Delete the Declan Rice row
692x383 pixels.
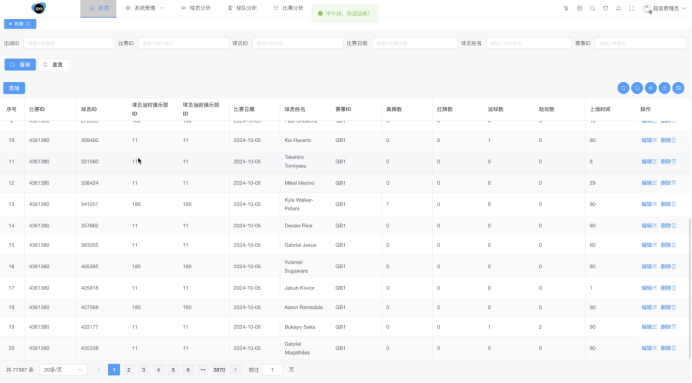click(x=668, y=225)
